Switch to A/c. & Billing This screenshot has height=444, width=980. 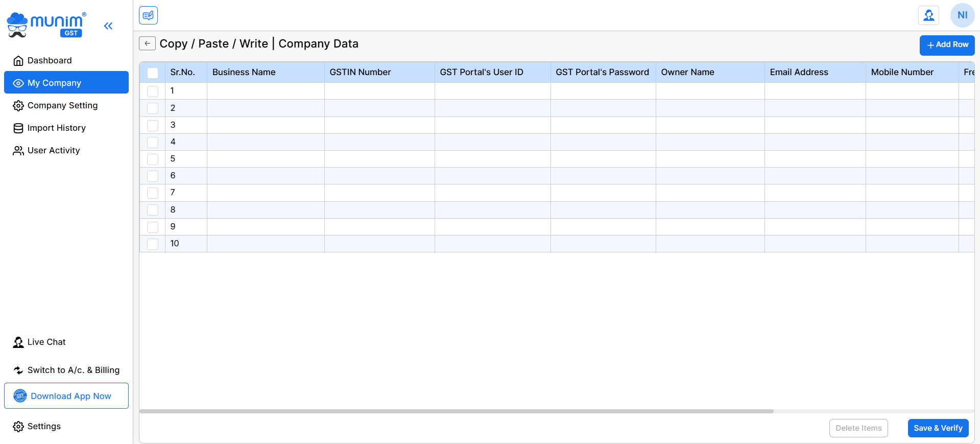point(73,370)
